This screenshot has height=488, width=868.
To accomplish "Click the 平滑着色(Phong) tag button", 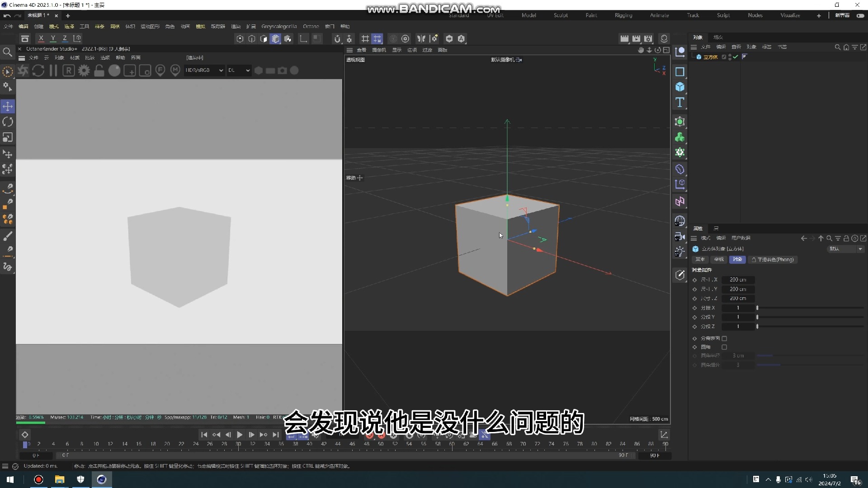I will coord(773,259).
